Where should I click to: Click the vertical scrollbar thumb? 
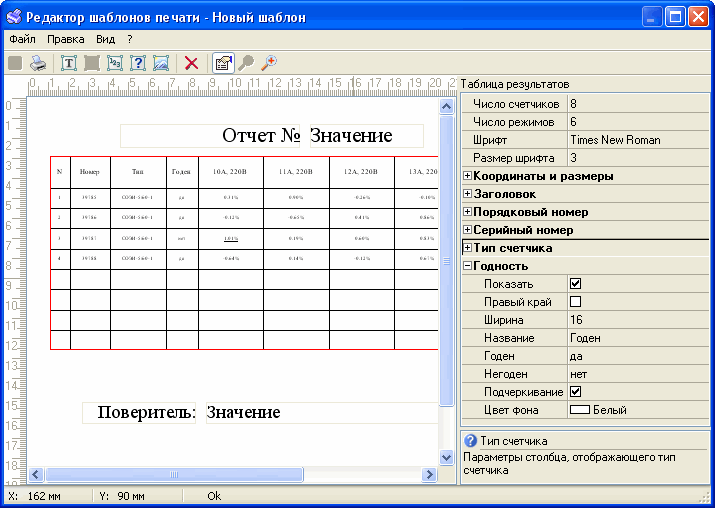click(x=446, y=261)
